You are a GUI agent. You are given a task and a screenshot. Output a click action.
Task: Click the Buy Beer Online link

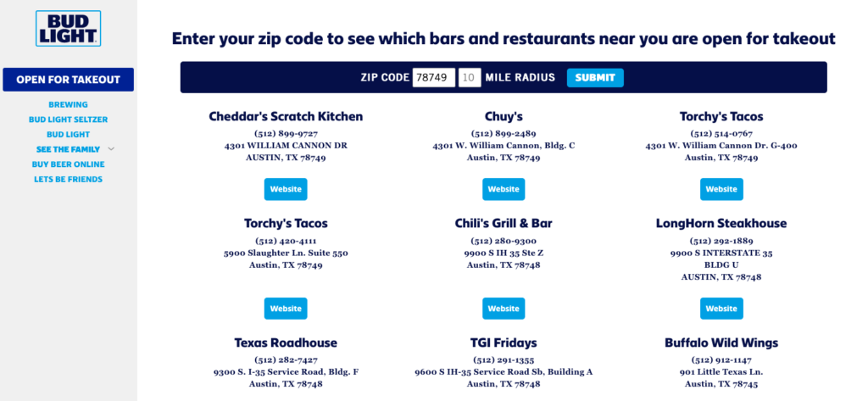click(x=68, y=164)
